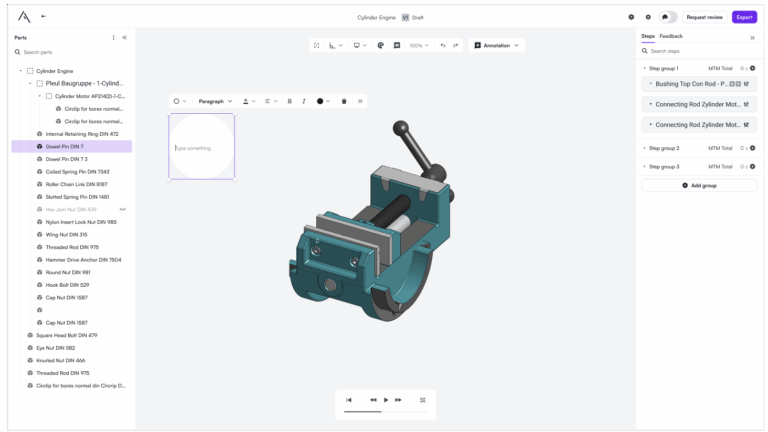768x432 pixels.
Task: Click the Search steps field
Action: 699,51
